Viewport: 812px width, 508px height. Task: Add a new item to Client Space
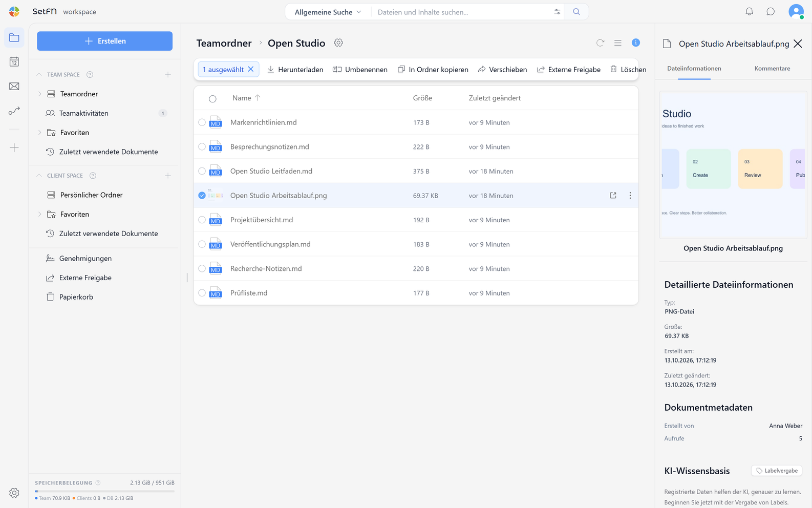pyautogui.click(x=168, y=176)
